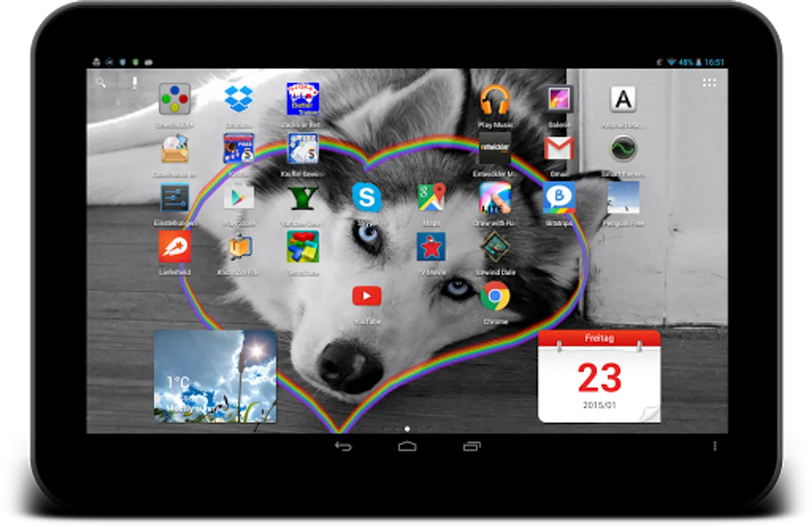
Task: Tap the Android home navigation button
Action: (407, 446)
